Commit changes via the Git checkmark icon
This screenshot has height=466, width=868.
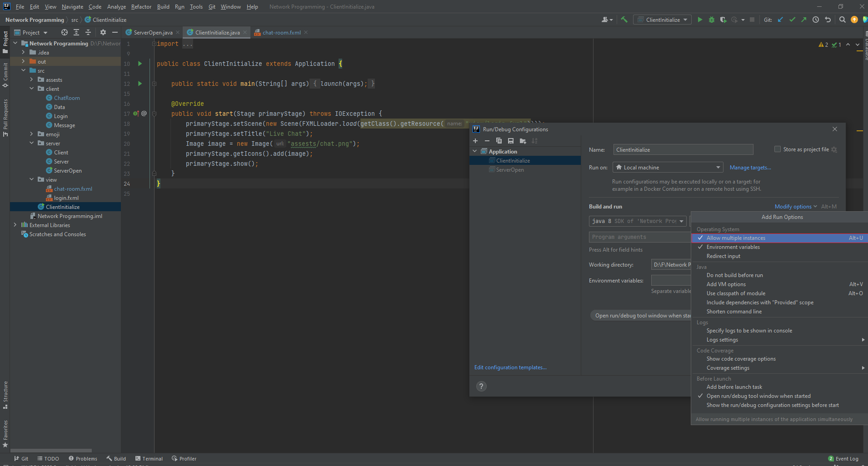pyautogui.click(x=792, y=20)
